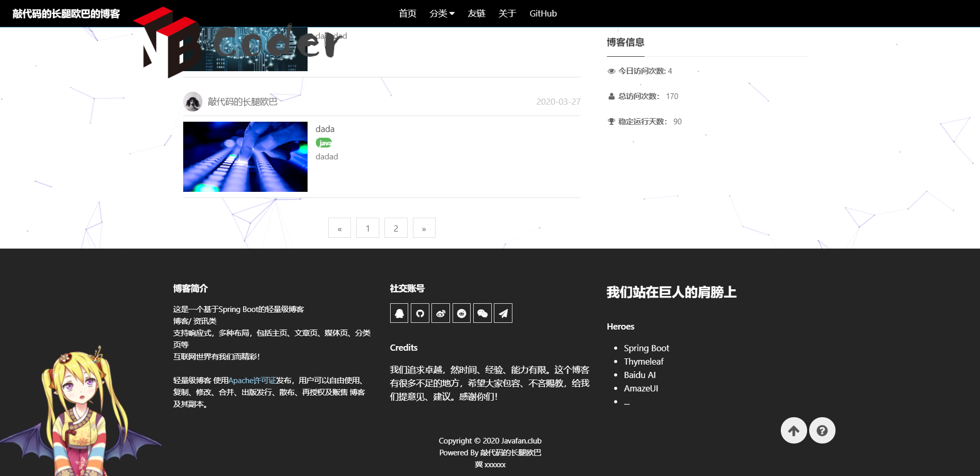980x476 pixels.
Task: Open the Weibo social account icon
Action: (x=441, y=313)
